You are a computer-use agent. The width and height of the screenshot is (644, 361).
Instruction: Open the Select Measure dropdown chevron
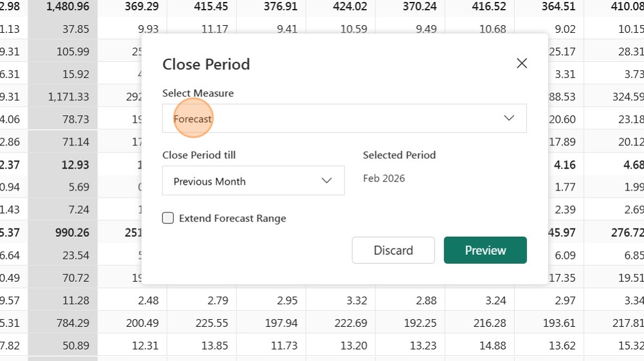tap(509, 118)
